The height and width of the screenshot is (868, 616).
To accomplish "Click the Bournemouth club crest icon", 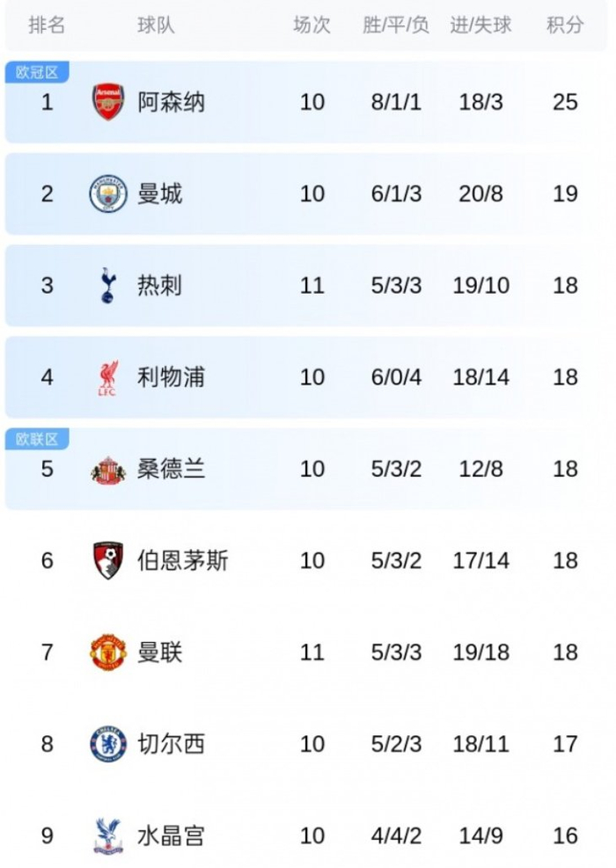I will 108,560.
